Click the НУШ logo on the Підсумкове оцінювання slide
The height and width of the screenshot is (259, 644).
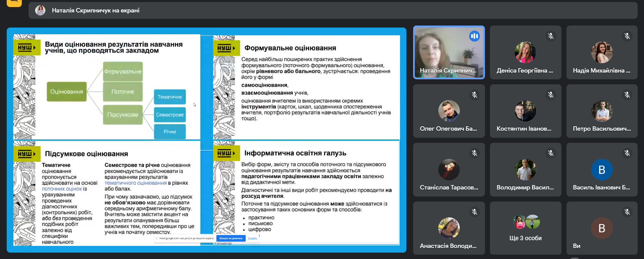click(x=27, y=154)
